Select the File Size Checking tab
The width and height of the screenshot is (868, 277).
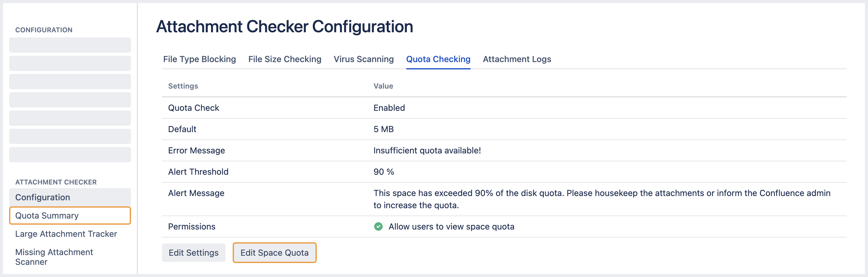tap(285, 59)
